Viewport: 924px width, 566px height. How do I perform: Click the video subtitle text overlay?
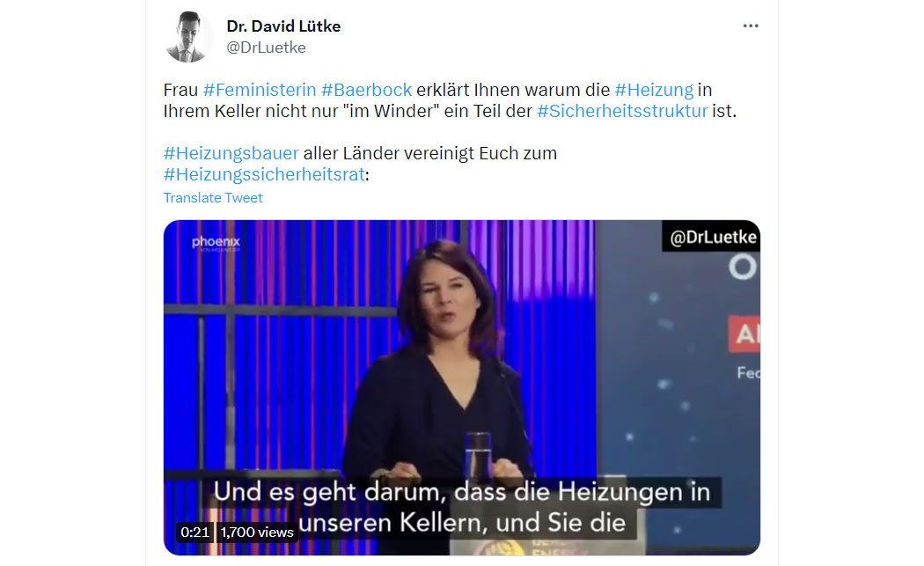click(x=462, y=508)
